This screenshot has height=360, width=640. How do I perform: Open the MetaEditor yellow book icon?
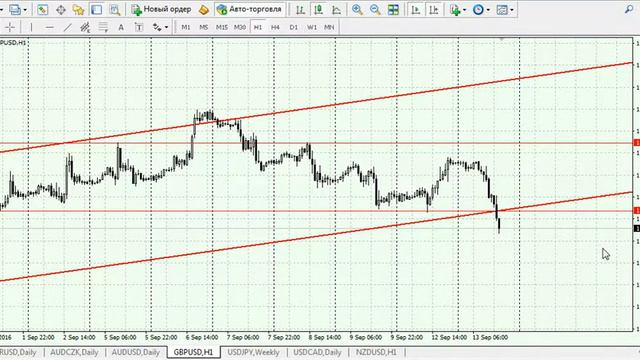pyautogui.click(x=203, y=9)
